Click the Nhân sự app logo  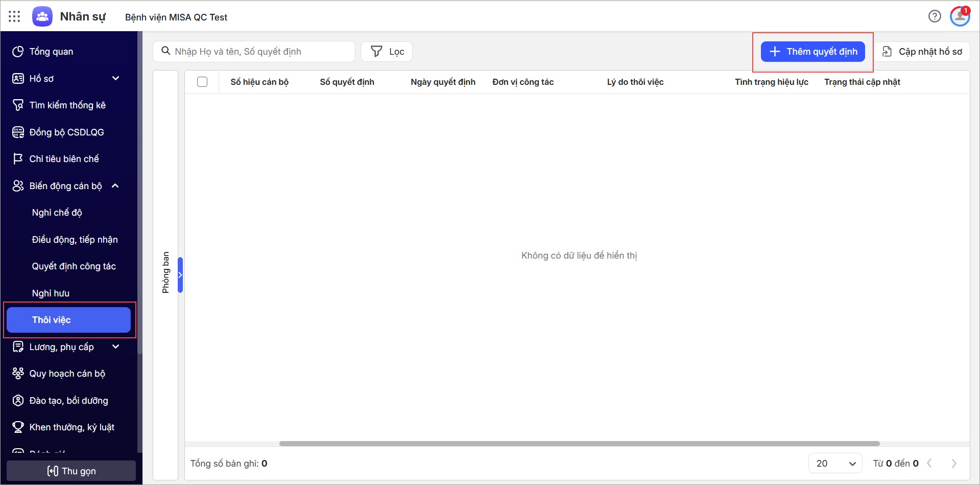tap(42, 16)
